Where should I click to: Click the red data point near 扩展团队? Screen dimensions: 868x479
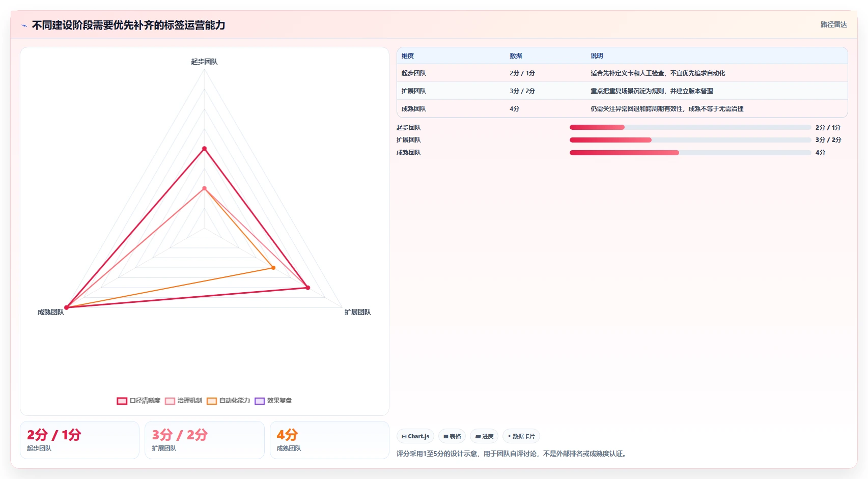[307, 288]
